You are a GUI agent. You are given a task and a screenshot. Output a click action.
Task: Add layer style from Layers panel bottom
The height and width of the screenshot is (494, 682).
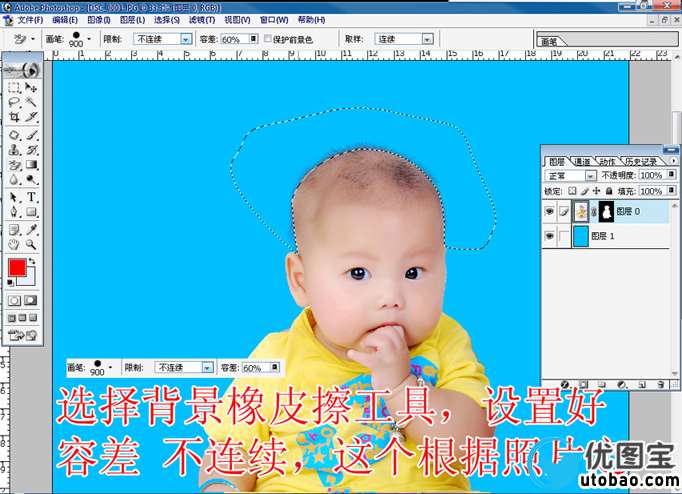click(565, 384)
